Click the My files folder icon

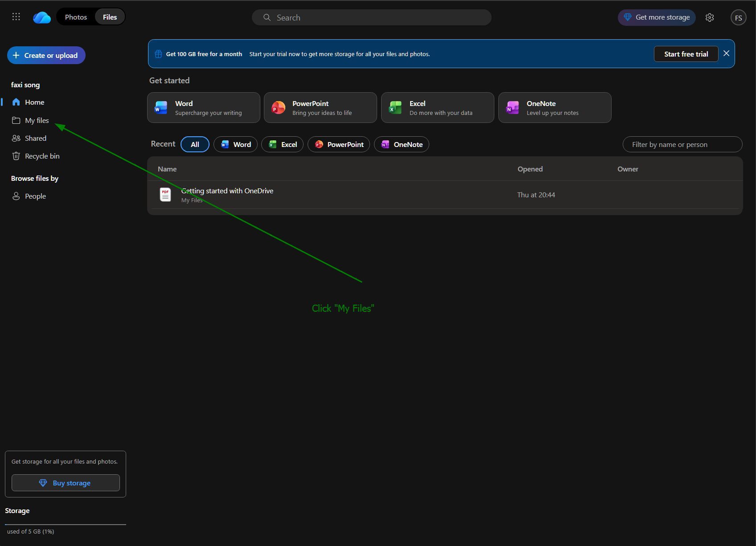[16, 120]
